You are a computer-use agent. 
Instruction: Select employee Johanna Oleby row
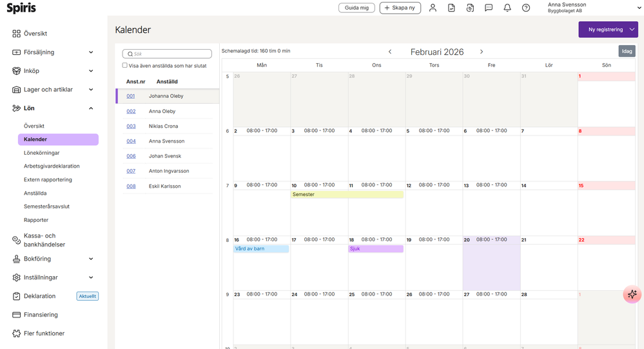click(x=168, y=96)
